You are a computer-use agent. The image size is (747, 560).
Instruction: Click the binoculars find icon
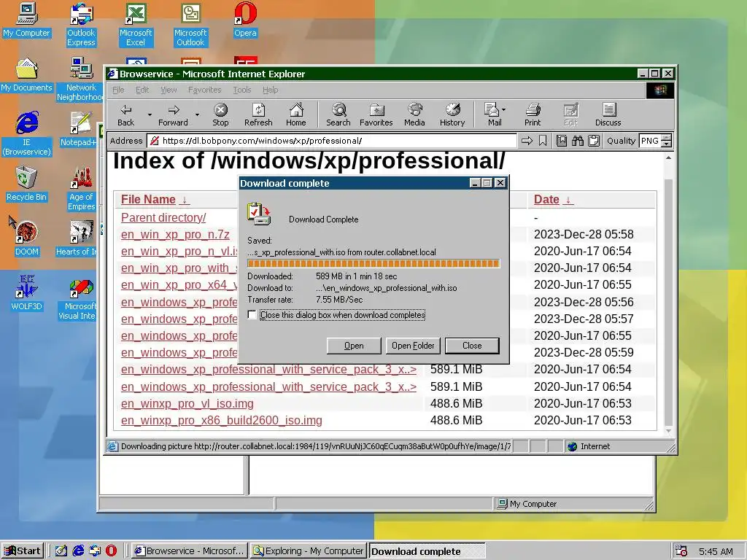click(x=578, y=141)
